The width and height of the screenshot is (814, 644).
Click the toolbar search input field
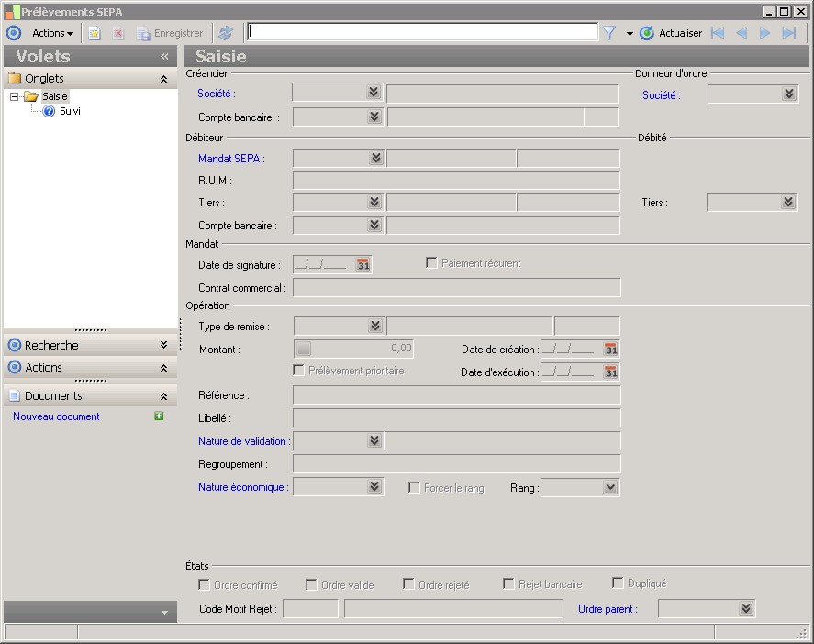[422, 32]
